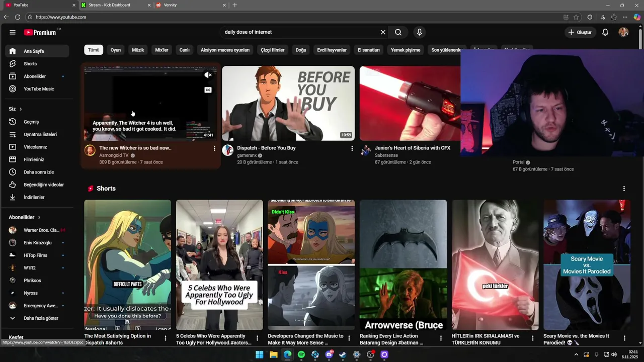Screen dimensions: 644x362
Task: Open a new browser tab
Action: pyautogui.click(x=234, y=5)
